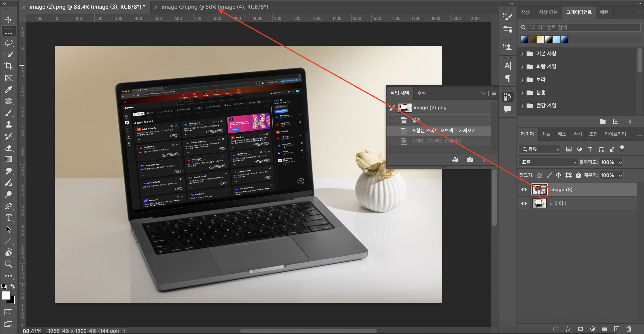
Task: Hide the 레이어 1 layer
Action: tap(524, 203)
